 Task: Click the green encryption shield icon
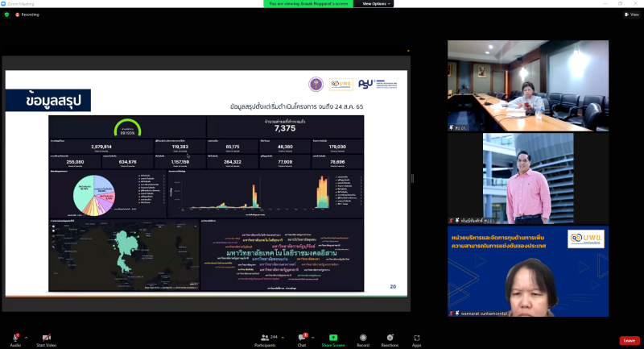pos(6,15)
